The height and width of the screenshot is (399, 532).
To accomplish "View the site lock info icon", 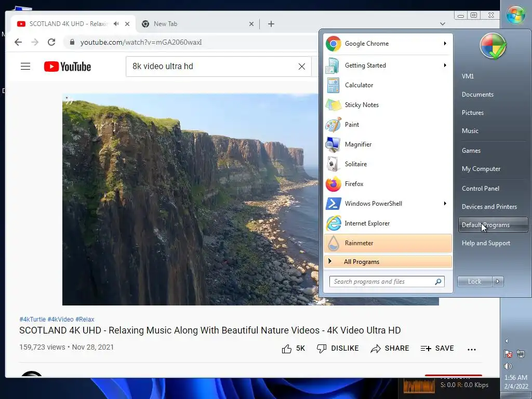I will click(72, 42).
